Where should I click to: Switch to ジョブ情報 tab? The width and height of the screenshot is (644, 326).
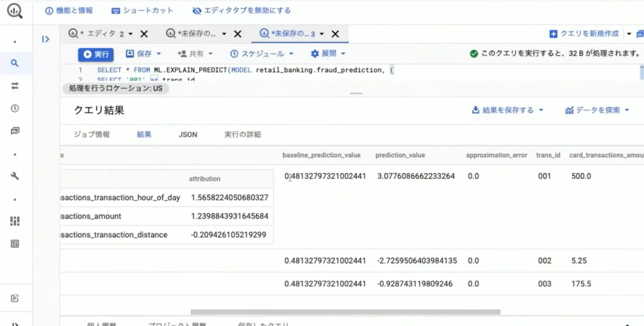92,134
